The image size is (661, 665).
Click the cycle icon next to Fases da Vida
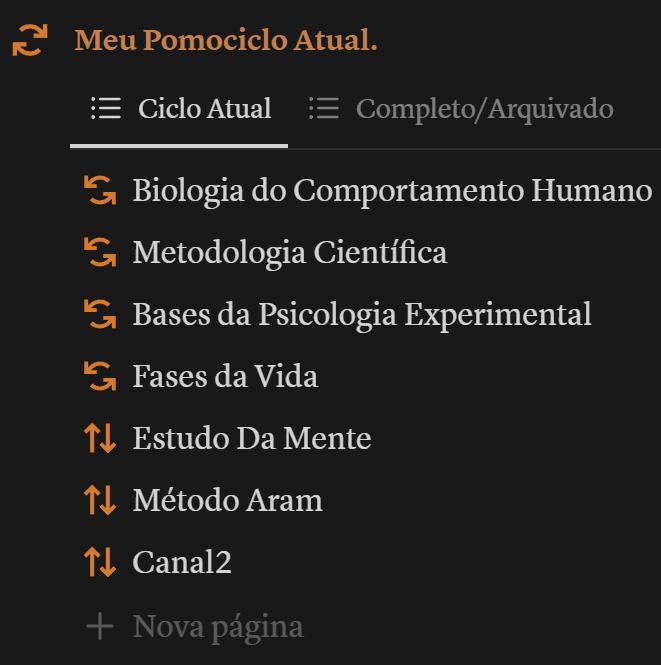[x=100, y=376]
